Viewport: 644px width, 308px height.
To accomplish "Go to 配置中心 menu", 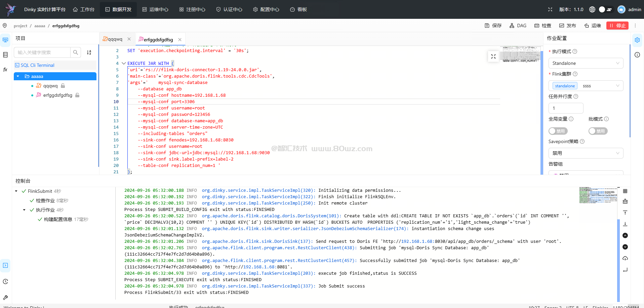I will point(266,9).
